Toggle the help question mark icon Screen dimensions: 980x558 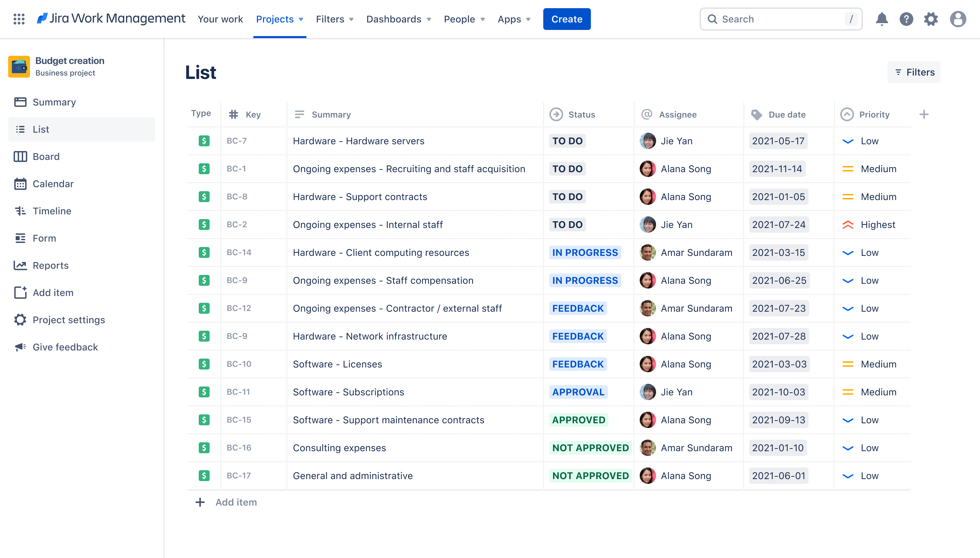coord(907,19)
